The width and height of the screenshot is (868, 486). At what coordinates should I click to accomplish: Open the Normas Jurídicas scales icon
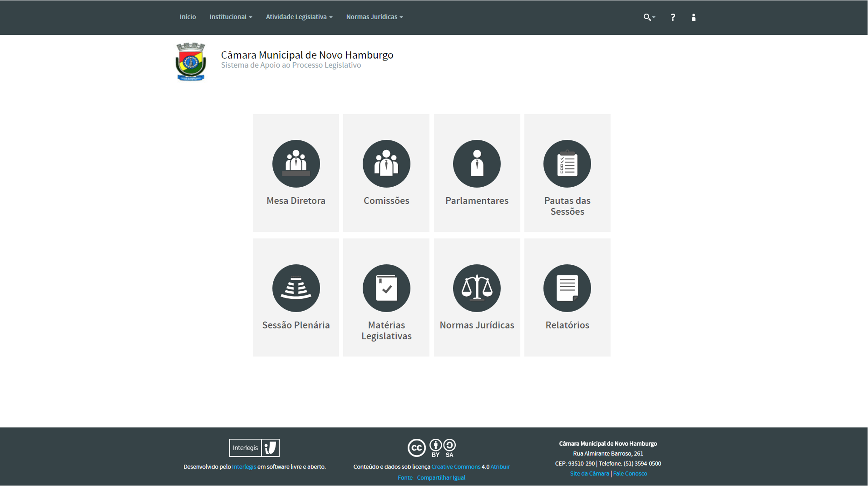(x=476, y=288)
